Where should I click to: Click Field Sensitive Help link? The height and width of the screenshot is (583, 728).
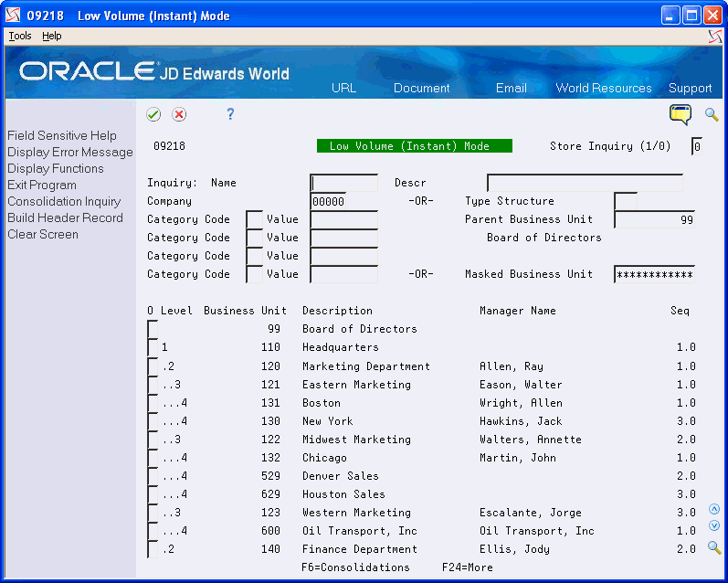tap(62, 135)
